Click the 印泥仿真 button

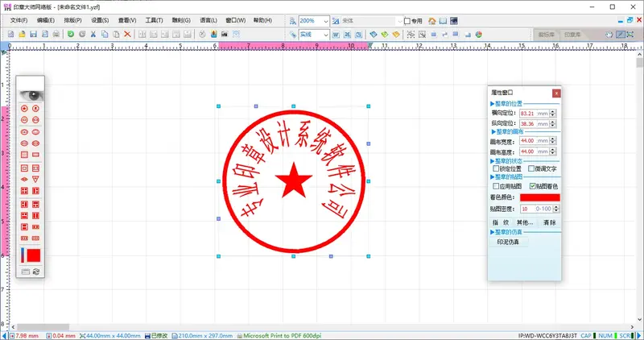(508, 242)
